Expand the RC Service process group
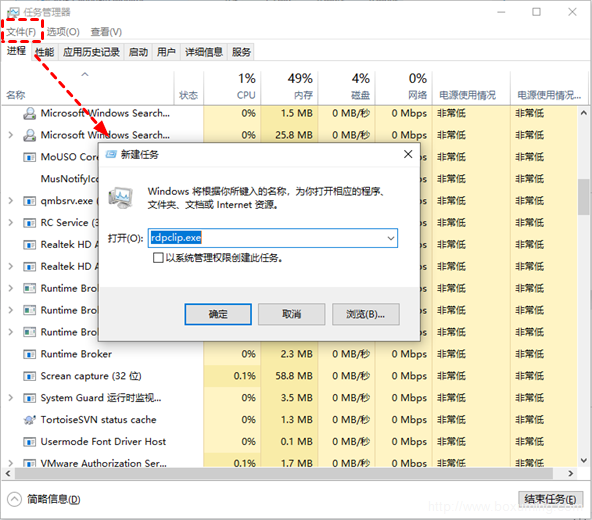592x520 pixels. click(x=11, y=222)
